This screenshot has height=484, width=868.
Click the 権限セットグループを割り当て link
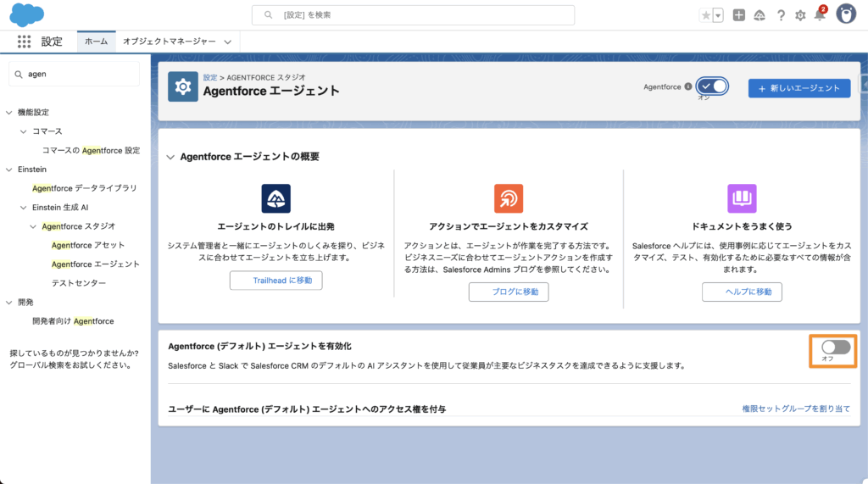796,409
